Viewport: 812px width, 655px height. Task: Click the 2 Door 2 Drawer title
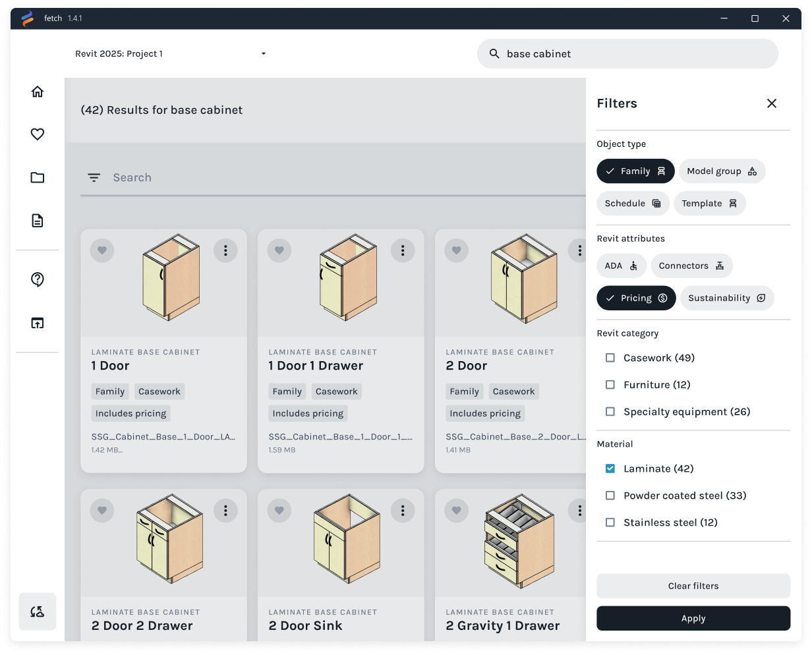[x=142, y=626]
